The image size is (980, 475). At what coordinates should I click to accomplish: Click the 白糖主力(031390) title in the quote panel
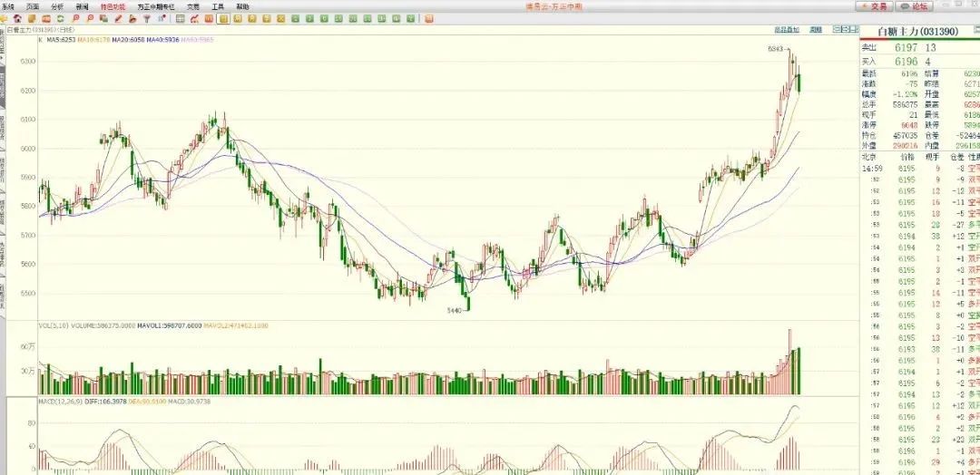[x=917, y=31]
